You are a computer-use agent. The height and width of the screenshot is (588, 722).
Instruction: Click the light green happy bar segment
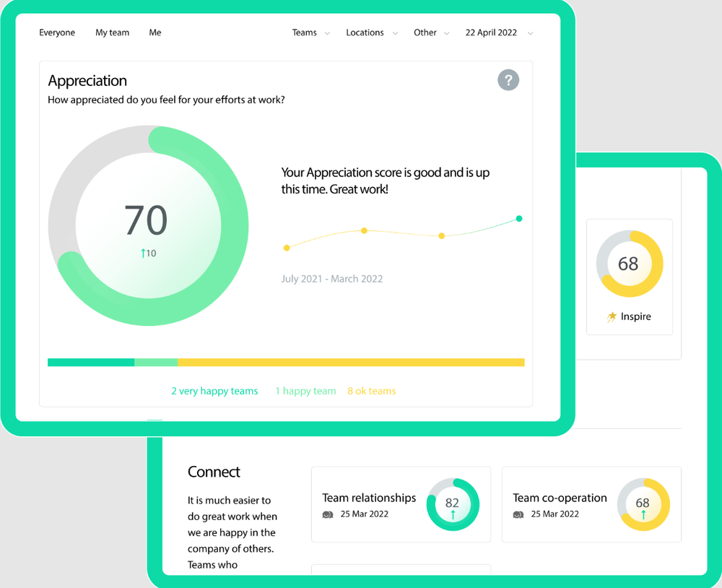pos(156,362)
